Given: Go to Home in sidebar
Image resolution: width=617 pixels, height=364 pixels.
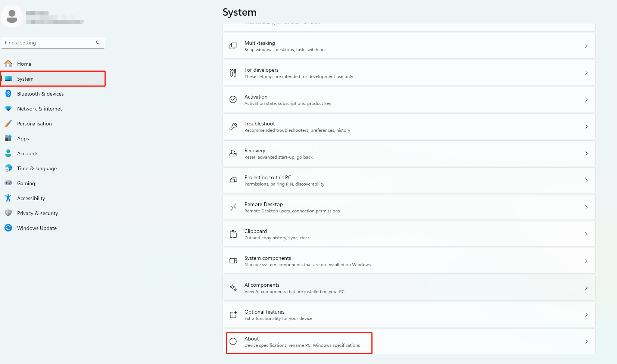Looking at the screenshot, I should coord(53,64).
